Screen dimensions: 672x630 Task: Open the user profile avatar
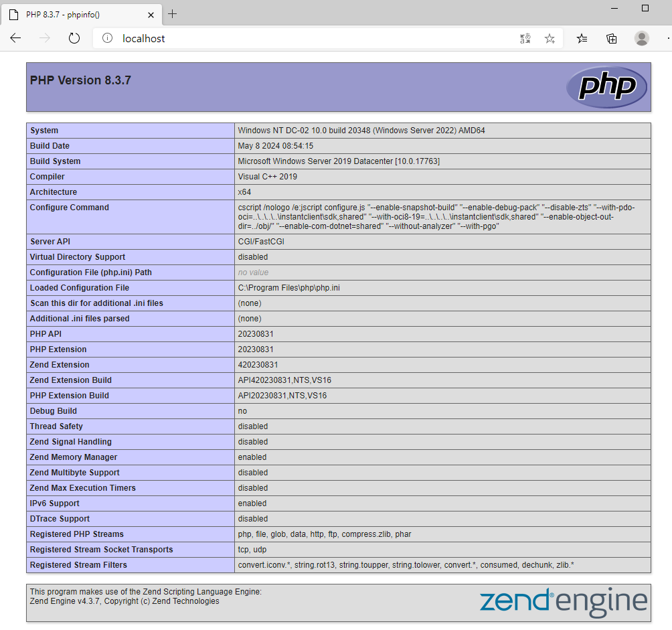(x=642, y=39)
